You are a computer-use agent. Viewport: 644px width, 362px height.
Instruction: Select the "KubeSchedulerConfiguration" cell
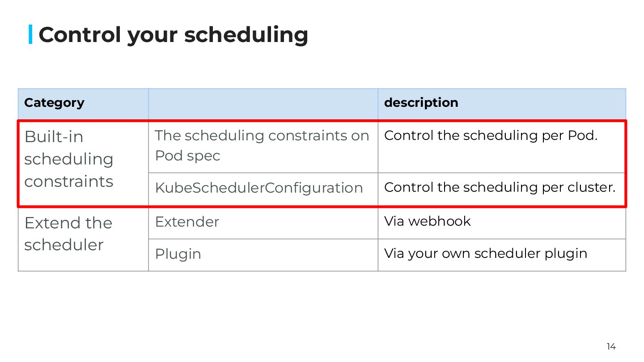[x=258, y=188]
